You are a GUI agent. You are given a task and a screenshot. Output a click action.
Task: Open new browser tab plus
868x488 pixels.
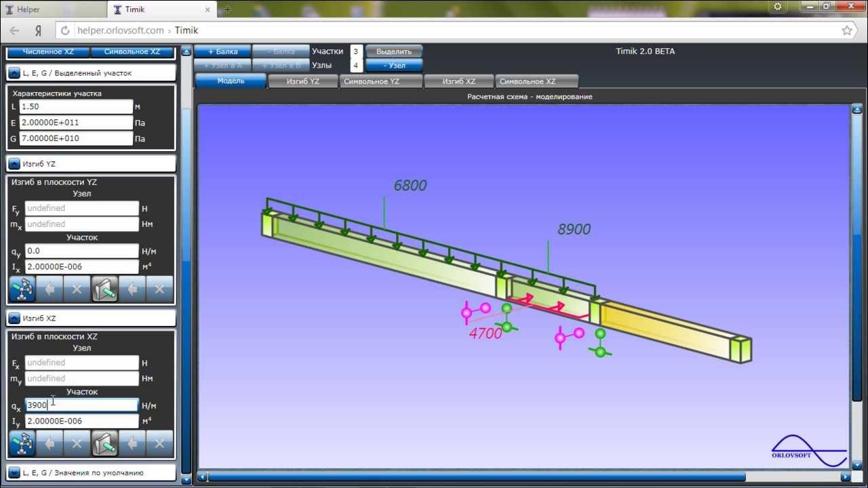[x=227, y=9]
